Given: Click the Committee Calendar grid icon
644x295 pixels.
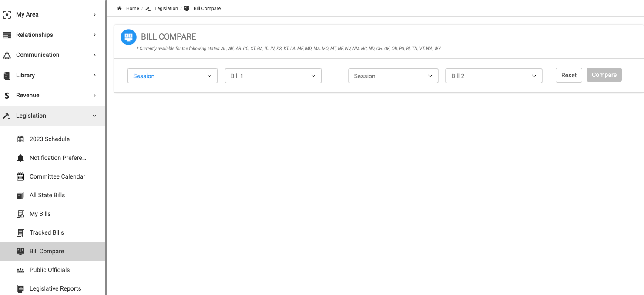Looking at the screenshot, I should point(20,177).
